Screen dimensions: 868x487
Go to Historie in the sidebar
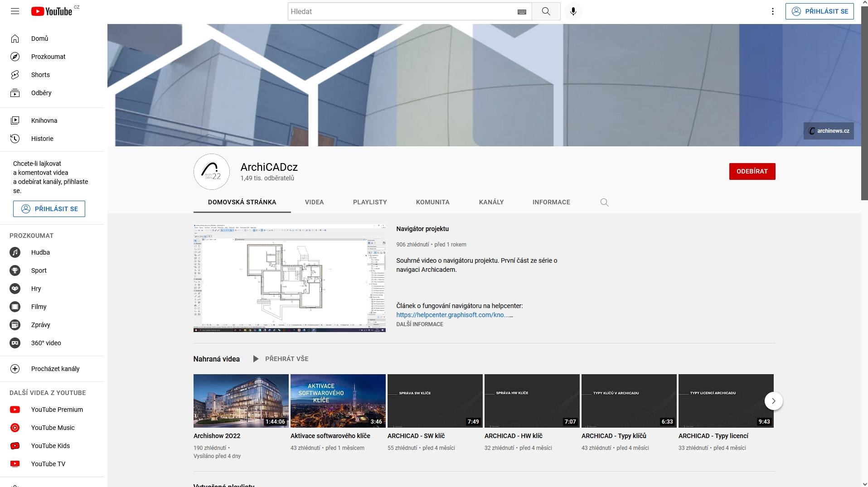pos(42,139)
